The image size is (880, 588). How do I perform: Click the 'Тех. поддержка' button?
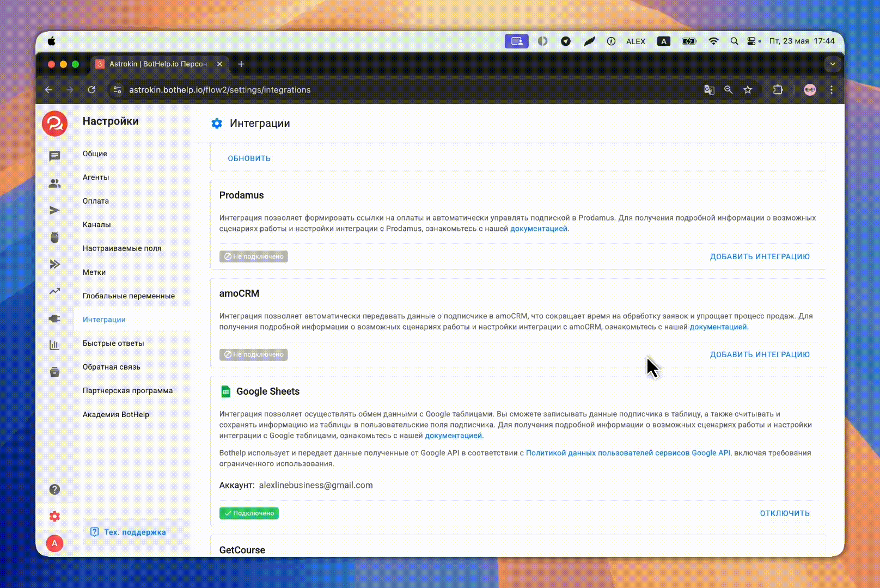click(x=134, y=532)
